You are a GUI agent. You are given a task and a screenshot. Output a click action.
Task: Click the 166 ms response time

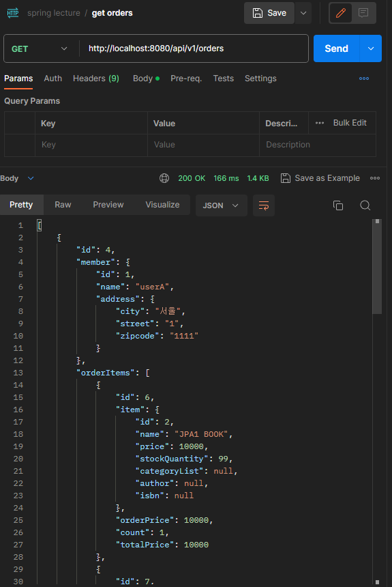pos(226,178)
